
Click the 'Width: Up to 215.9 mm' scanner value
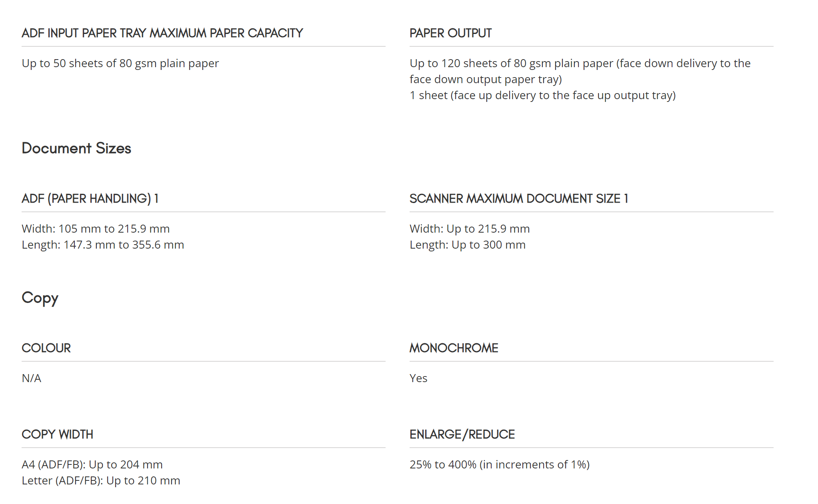pos(470,229)
